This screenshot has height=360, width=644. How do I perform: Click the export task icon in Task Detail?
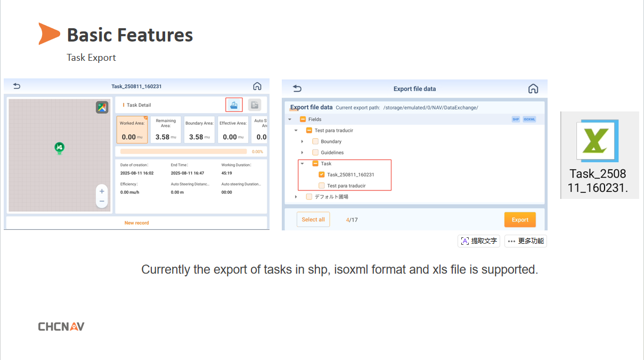pos(234,105)
